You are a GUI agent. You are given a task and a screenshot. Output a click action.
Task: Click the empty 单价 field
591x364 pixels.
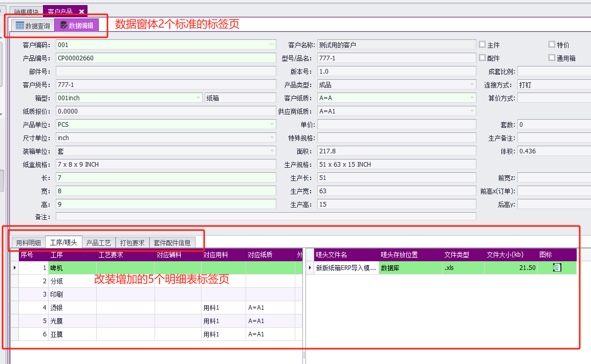(397, 124)
